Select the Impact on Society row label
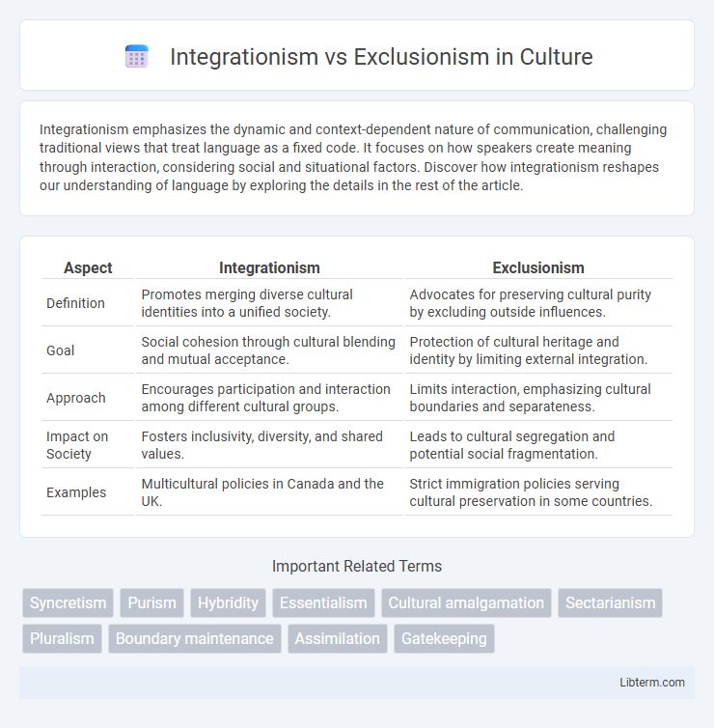714x728 pixels. pos(77,445)
